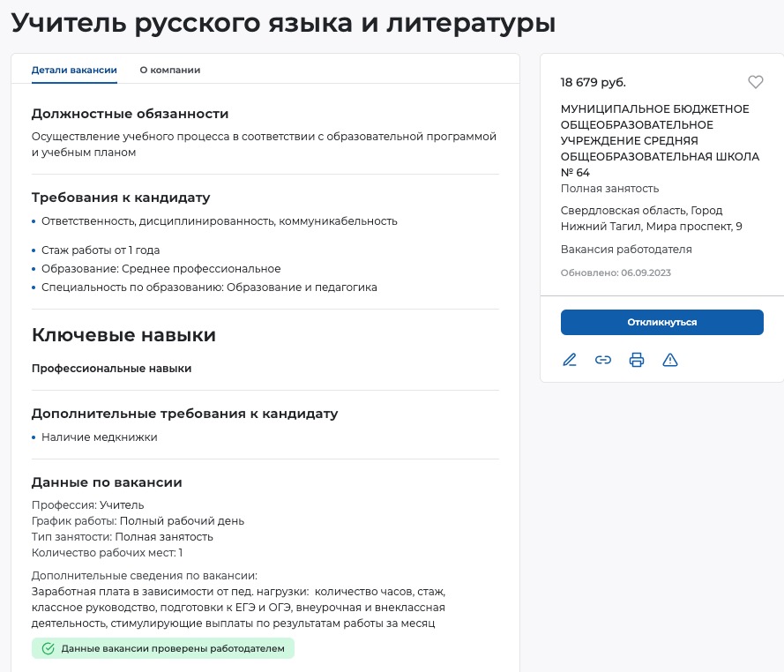Viewport: 784px width, 672px height.
Task: Click the "Наличие медкнижки" requirement item
Action: point(99,437)
